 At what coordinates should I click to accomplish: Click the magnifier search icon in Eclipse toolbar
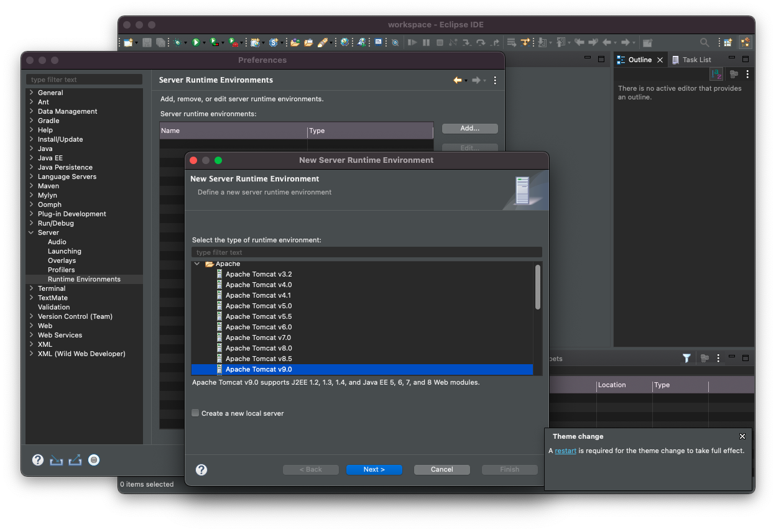704,42
